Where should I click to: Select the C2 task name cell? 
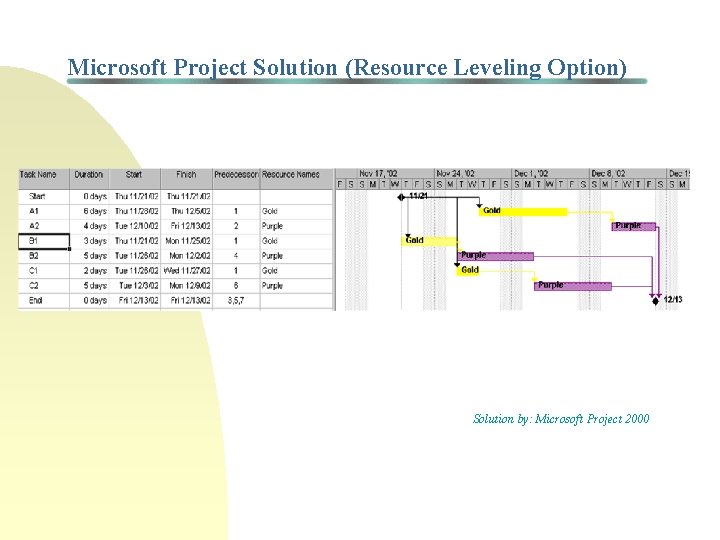[44, 286]
